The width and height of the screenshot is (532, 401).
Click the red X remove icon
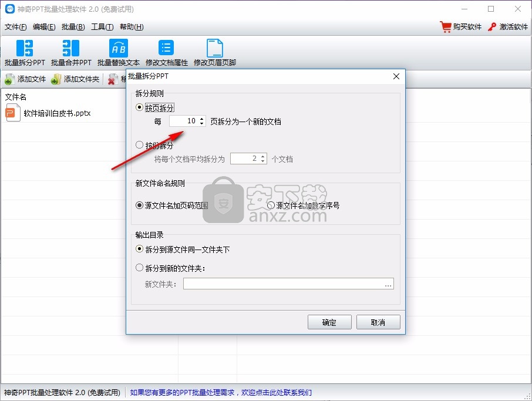pos(112,80)
